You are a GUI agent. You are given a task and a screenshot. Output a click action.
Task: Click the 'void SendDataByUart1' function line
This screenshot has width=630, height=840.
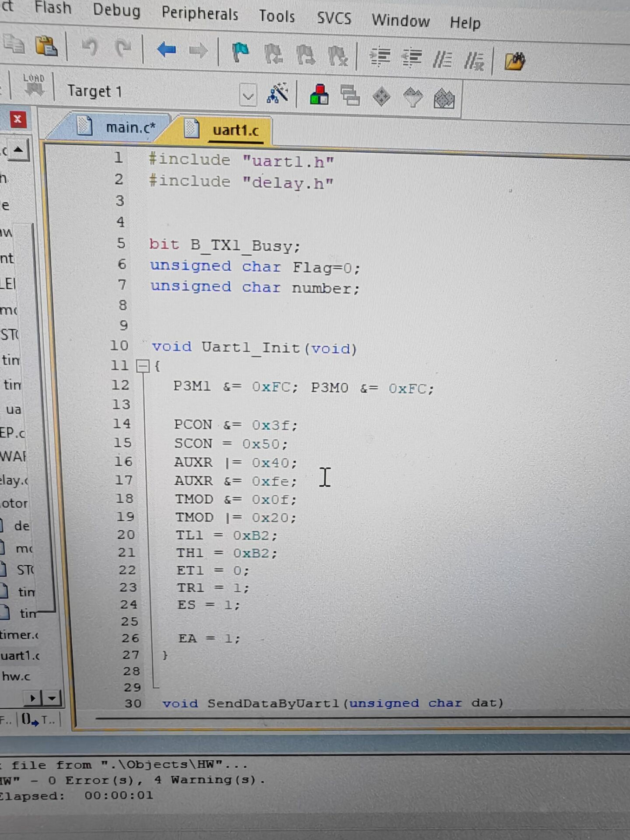pos(333,703)
